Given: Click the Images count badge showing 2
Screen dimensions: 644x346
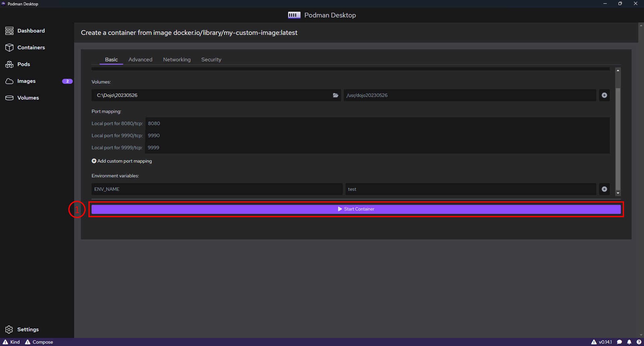Looking at the screenshot, I should (x=67, y=81).
